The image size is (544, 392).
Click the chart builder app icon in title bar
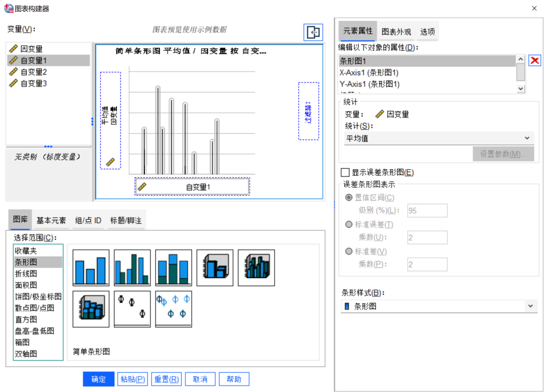(x=9, y=9)
